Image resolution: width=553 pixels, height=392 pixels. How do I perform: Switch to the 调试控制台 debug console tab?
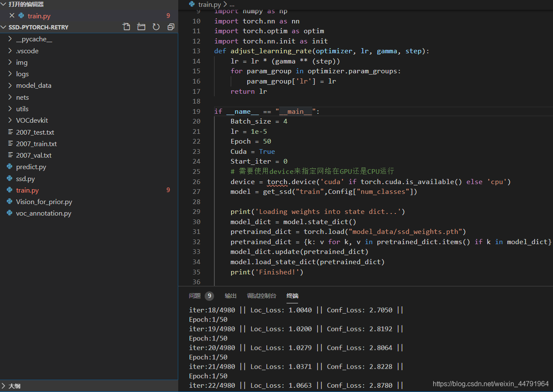(x=261, y=296)
